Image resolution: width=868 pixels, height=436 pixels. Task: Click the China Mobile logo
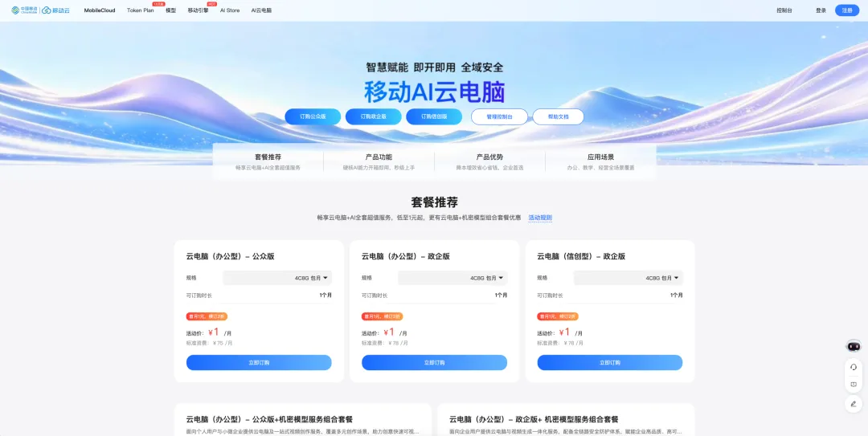pos(24,10)
